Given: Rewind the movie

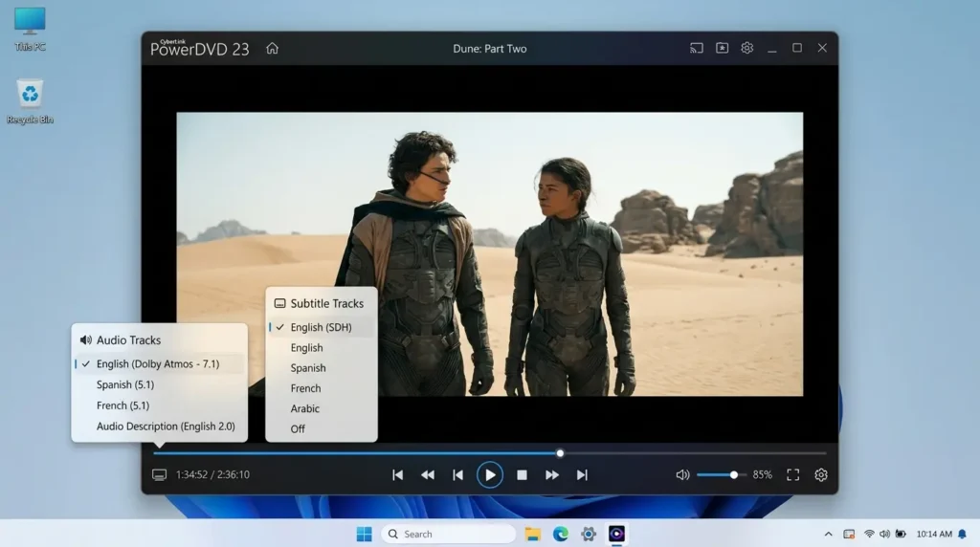Looking at the screenshot, I should (x=428, y=475).
